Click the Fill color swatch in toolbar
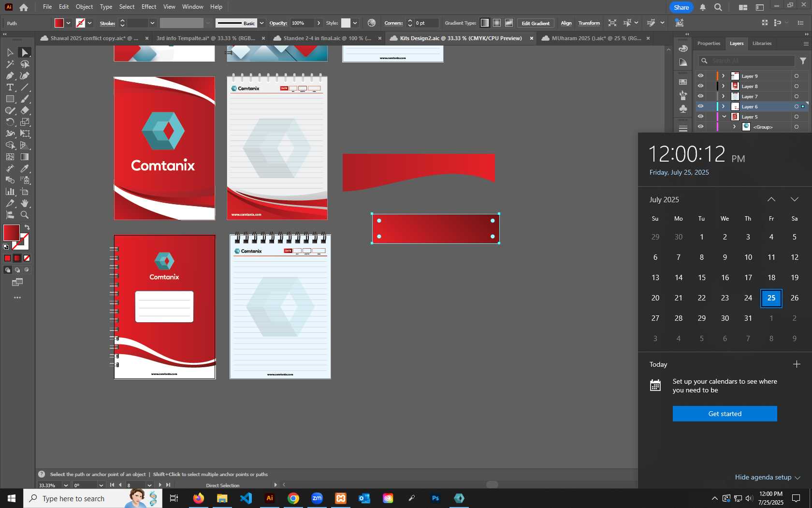 tap(11, 233)
